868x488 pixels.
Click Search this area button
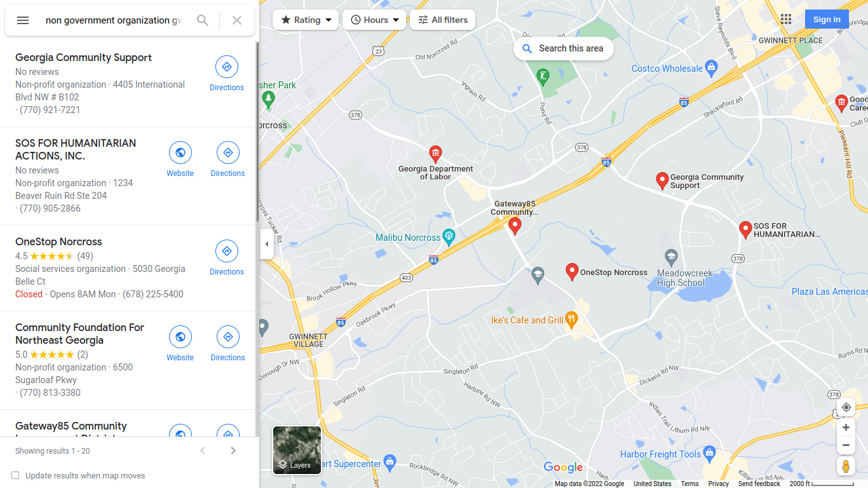click(563, 48)
